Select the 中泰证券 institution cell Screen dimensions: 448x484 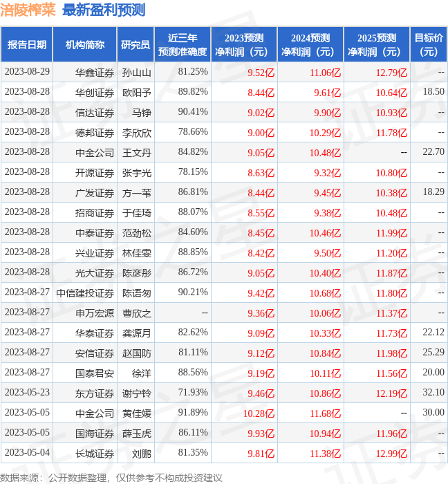pos(85,232)
